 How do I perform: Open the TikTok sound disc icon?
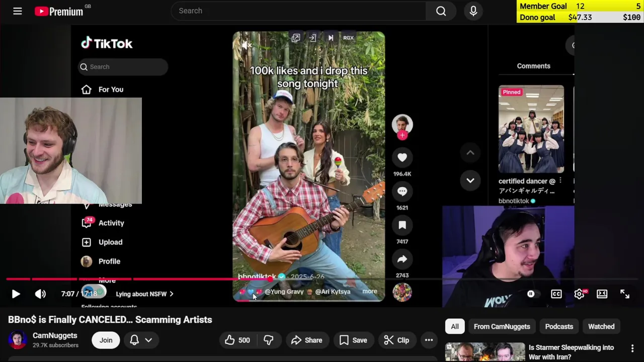402,292
